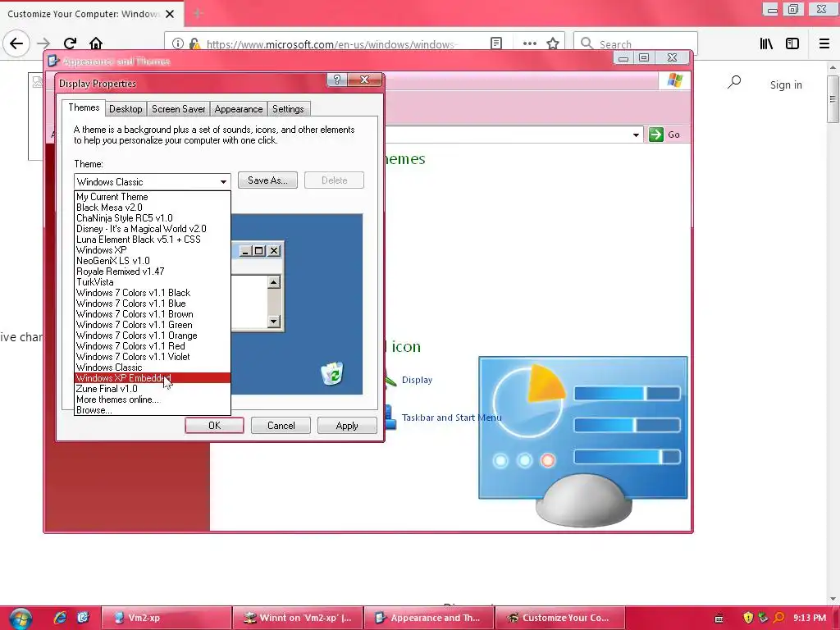Select Windows 7 Colors v1.1 Brown
The image size is (840, 630).
[x=153, y=314]
